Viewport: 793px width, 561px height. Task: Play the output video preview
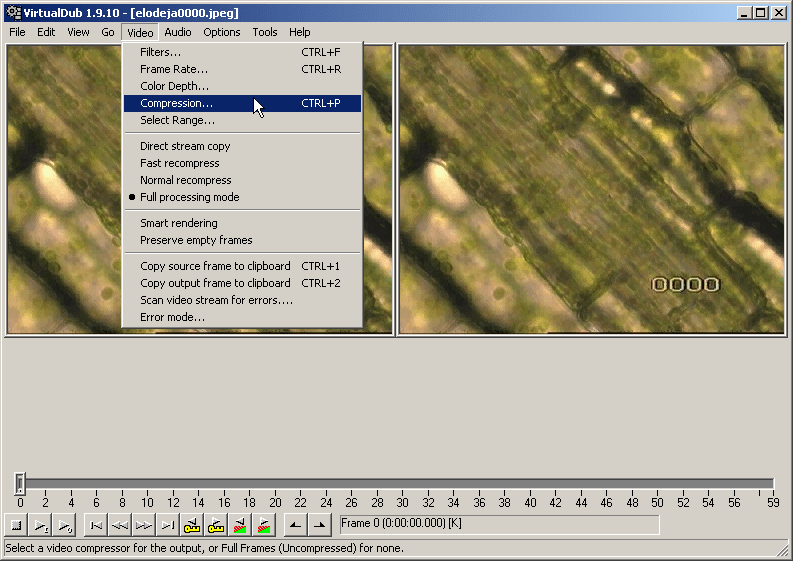65,526
